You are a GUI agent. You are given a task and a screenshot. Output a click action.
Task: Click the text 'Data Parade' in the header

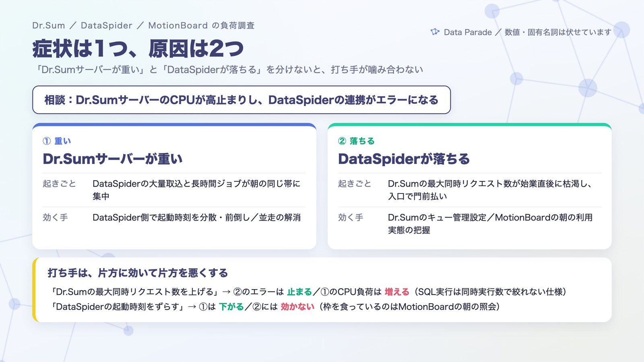pos(468,32)
